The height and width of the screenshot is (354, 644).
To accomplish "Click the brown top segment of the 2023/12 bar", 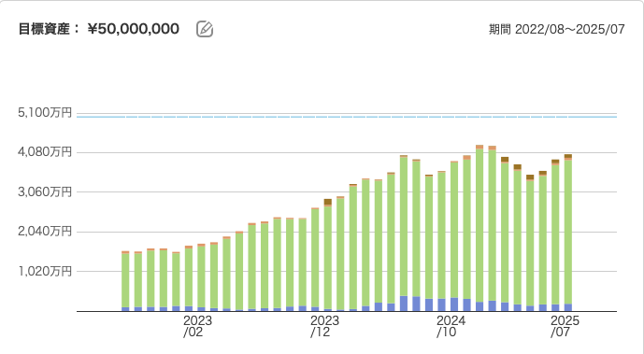I will (328, 202).
